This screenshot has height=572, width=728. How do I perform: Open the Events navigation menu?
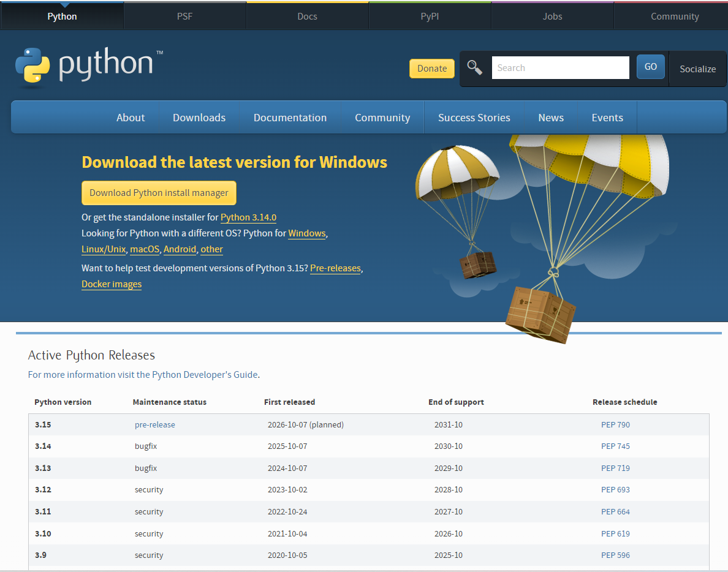click(607, 118)
